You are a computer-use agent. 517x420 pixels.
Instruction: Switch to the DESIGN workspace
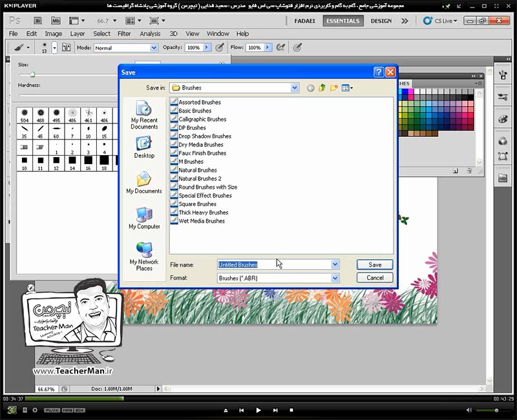(381, 21)
